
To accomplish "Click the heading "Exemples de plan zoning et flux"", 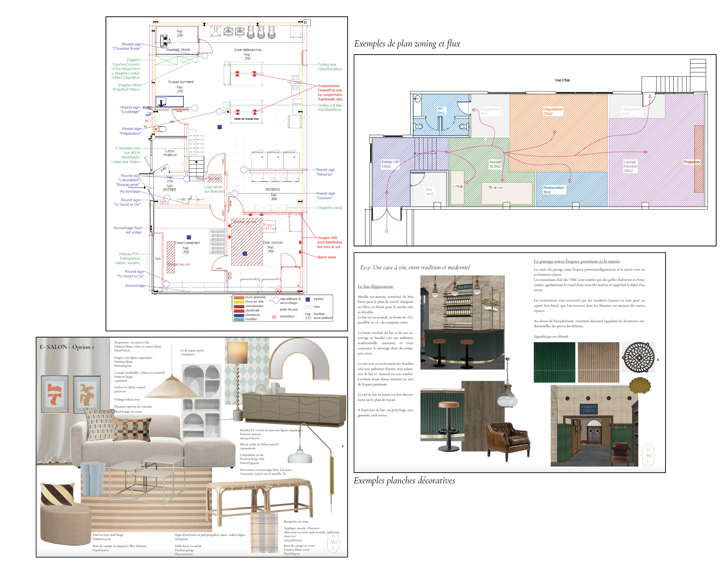I will click(x=407, y=43).
